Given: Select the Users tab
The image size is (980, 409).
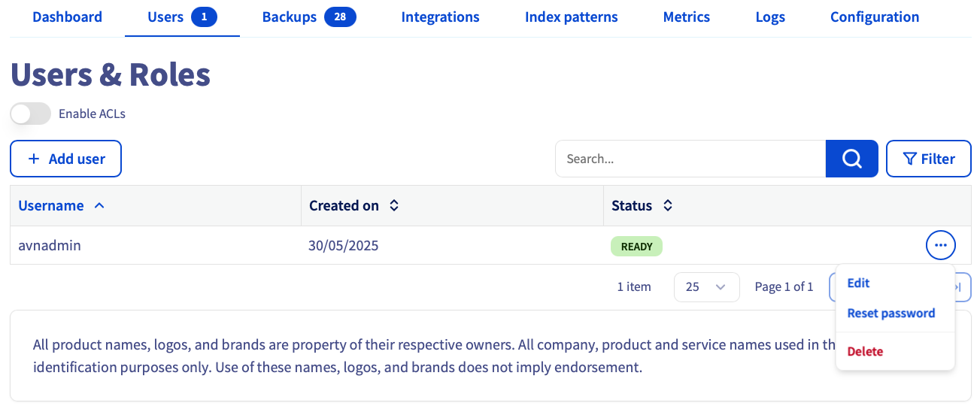Looking at the screenshot, I should tap(182, 17).
